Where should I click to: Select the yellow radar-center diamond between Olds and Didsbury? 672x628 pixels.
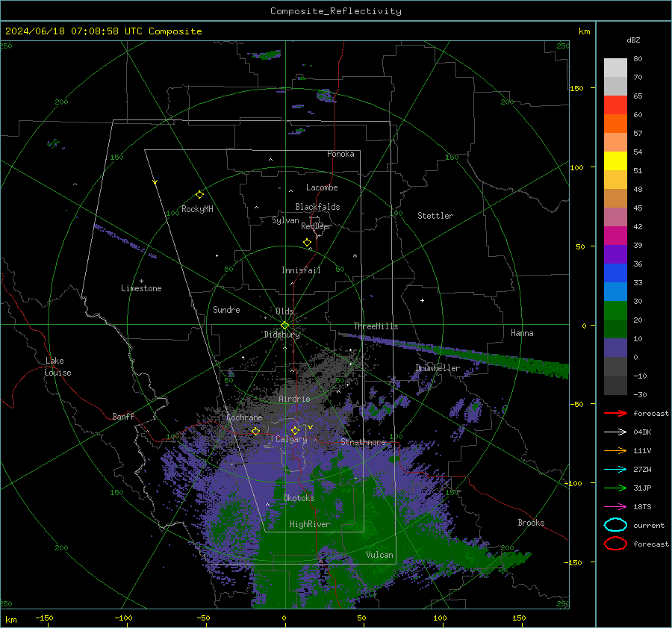point(284,325)
